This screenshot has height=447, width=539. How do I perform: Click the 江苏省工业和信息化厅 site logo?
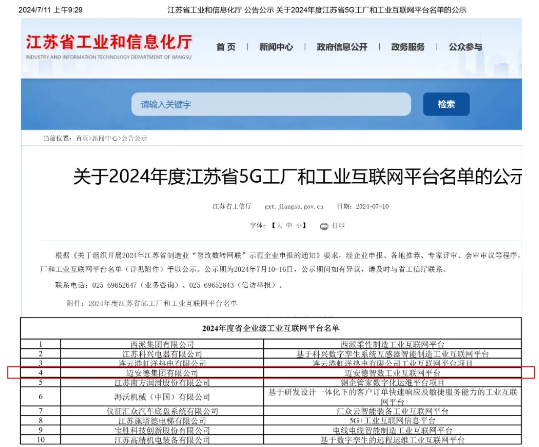[109, 46]
